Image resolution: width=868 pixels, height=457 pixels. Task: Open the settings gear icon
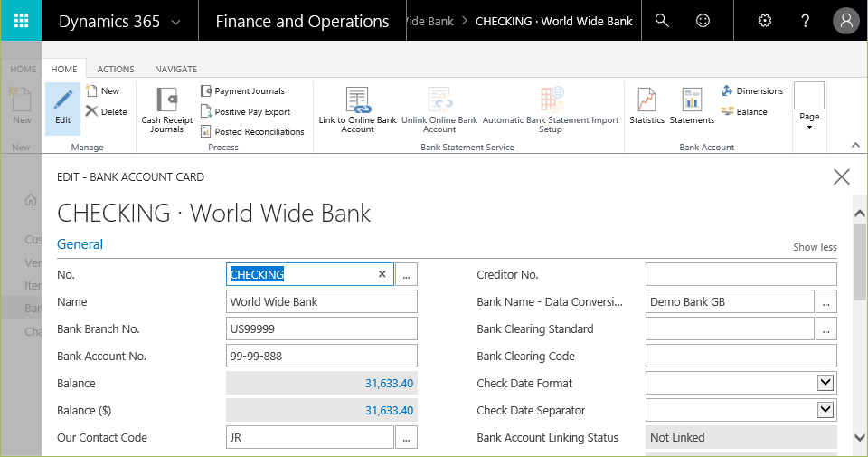765,21
